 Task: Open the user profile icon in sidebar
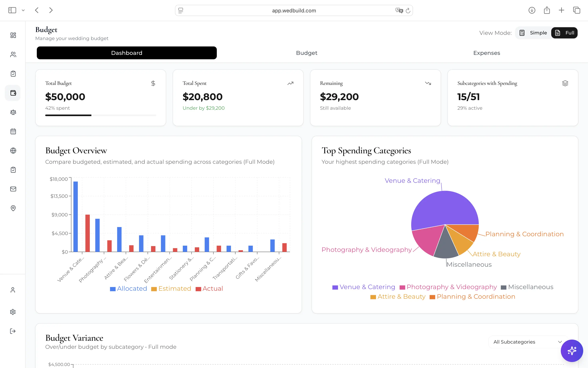[x=13, y=290]
